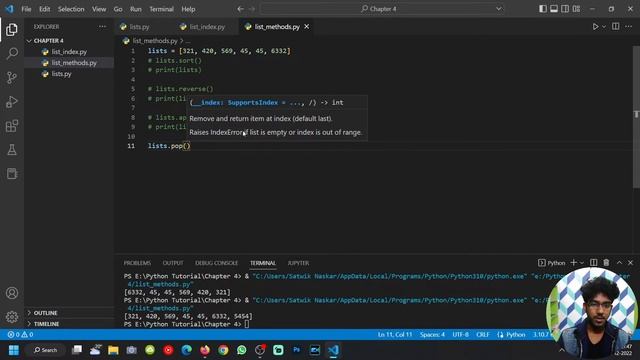Collapse the CHAPTER 4 folder section
Image resolution: width=640 pixels, height=360 pixels.
48,41
